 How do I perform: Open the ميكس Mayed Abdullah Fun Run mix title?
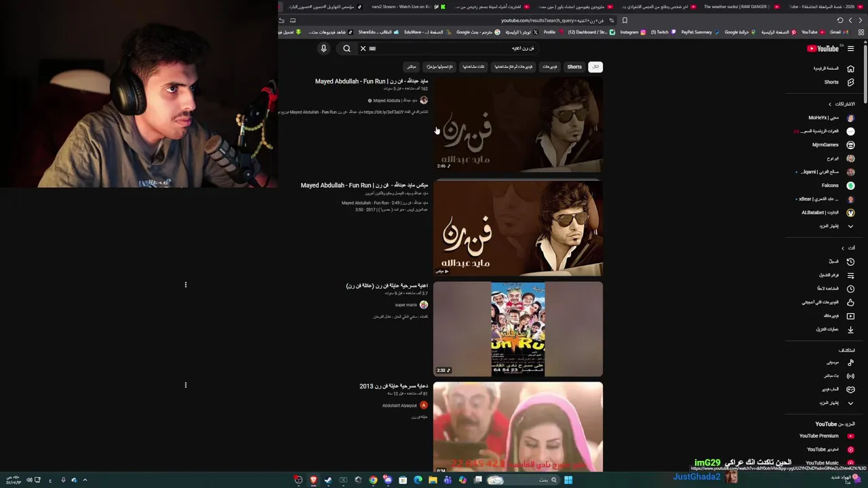pos(365,185)
